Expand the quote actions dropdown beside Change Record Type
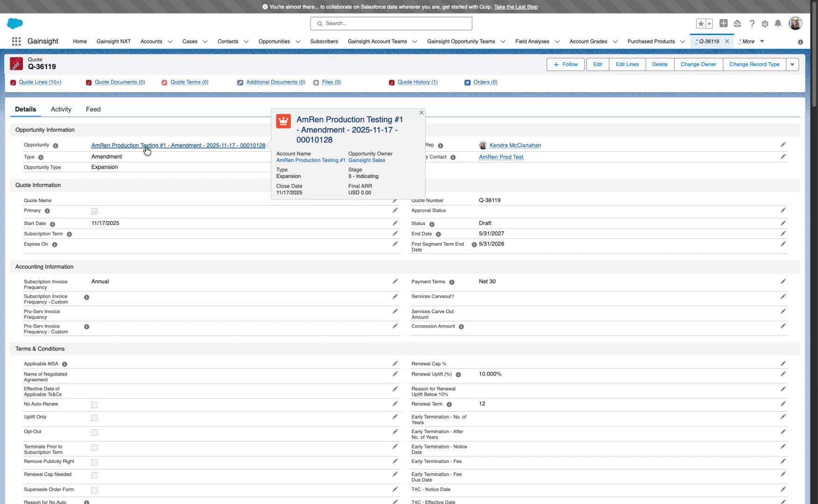The width and height of the screenshot is (818, 504). coord(792,64)
